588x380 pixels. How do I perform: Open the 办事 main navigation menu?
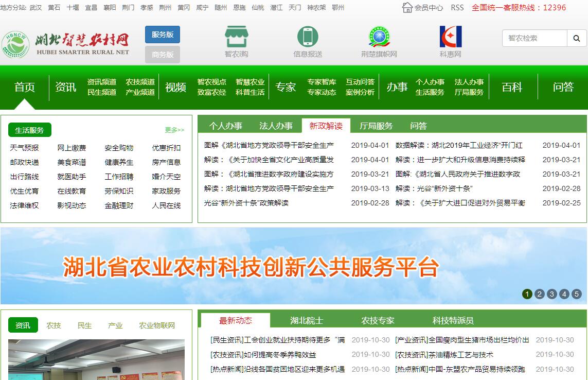397,87
